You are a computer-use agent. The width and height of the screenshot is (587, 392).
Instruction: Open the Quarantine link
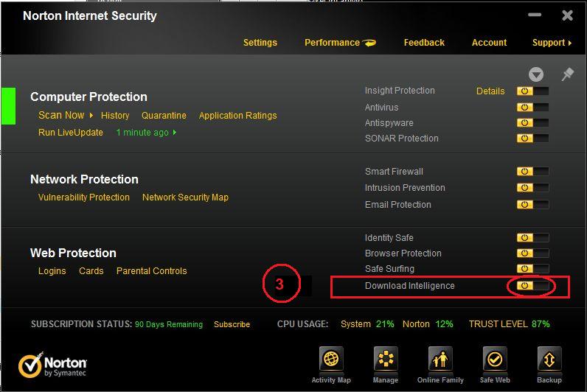click(x=164, y=116)
